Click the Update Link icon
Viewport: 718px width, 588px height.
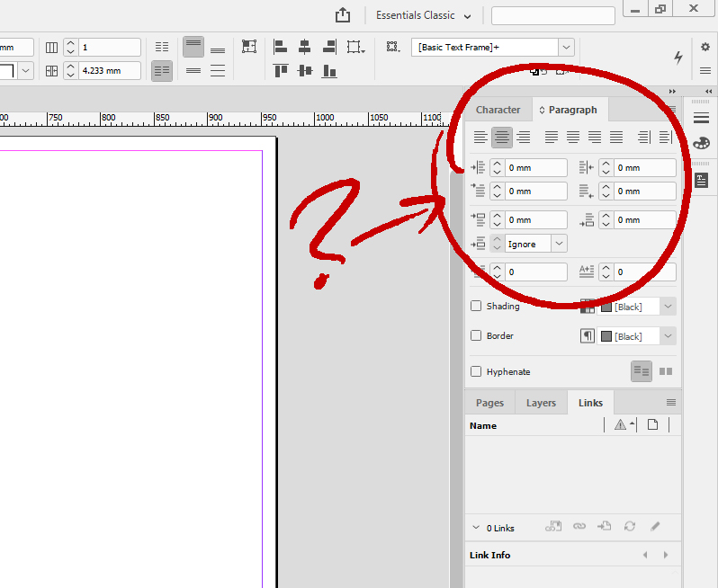(630, 527)
